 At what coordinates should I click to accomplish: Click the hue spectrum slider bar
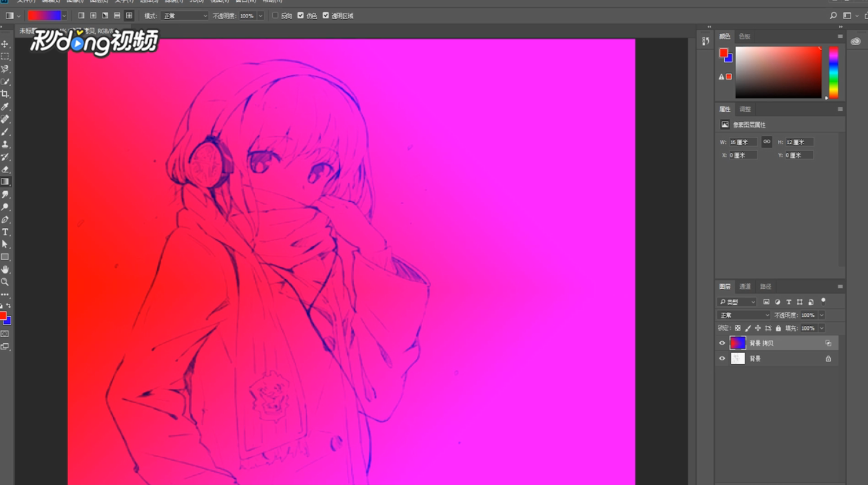coord(834,72)
